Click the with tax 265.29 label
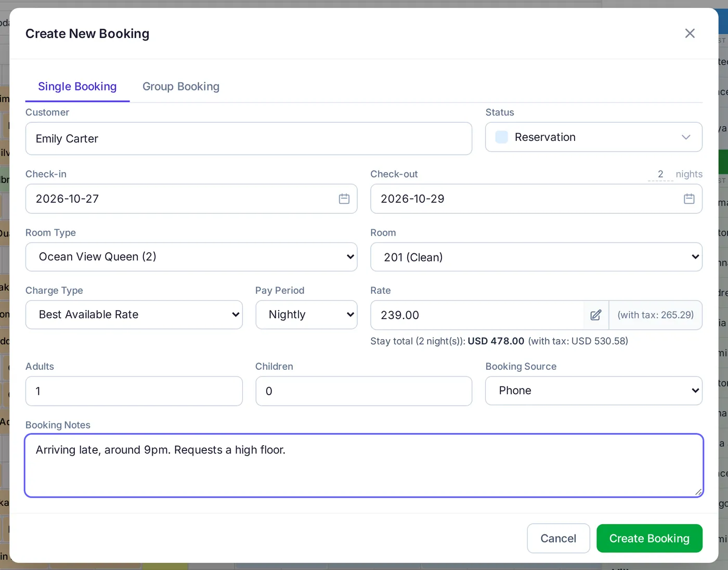The height and width of the screenshot is (570, 728). pos(655,315)
